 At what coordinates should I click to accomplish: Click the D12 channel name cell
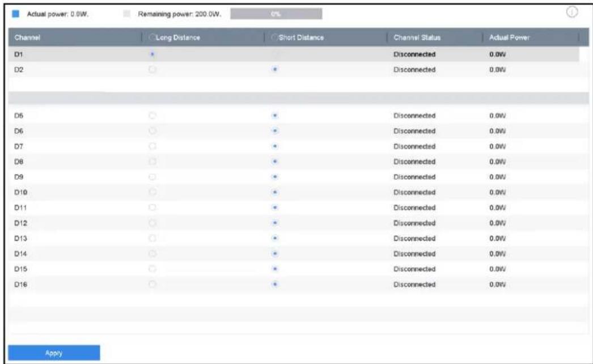(x=20, y=223)
